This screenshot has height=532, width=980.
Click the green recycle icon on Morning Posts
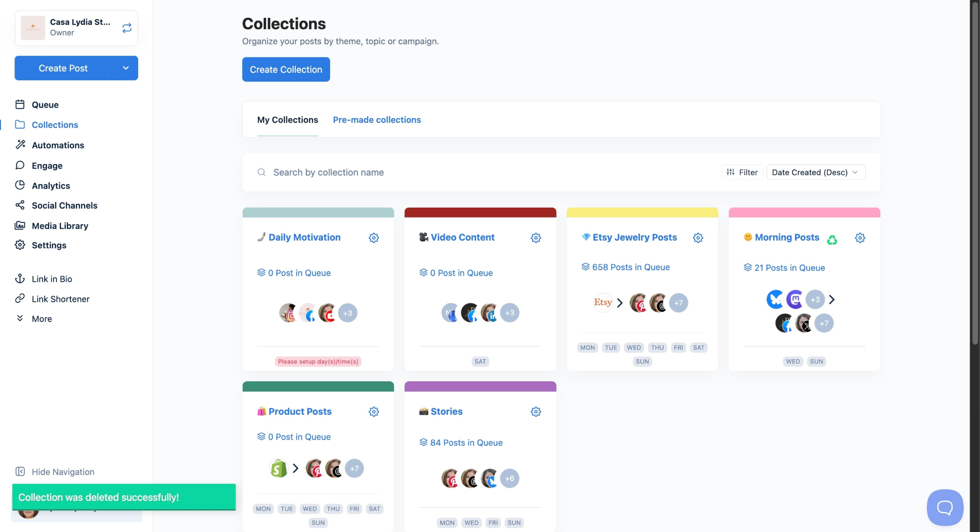832,240
